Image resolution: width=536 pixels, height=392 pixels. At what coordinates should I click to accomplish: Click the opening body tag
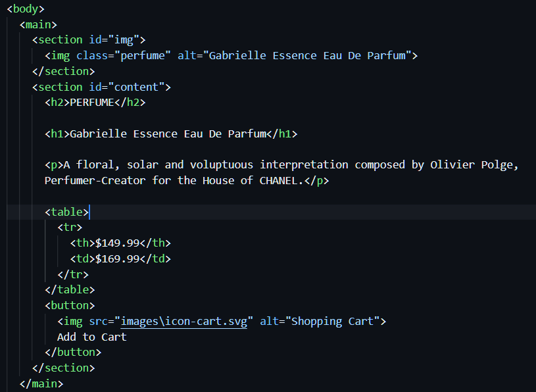pos(26,9)
